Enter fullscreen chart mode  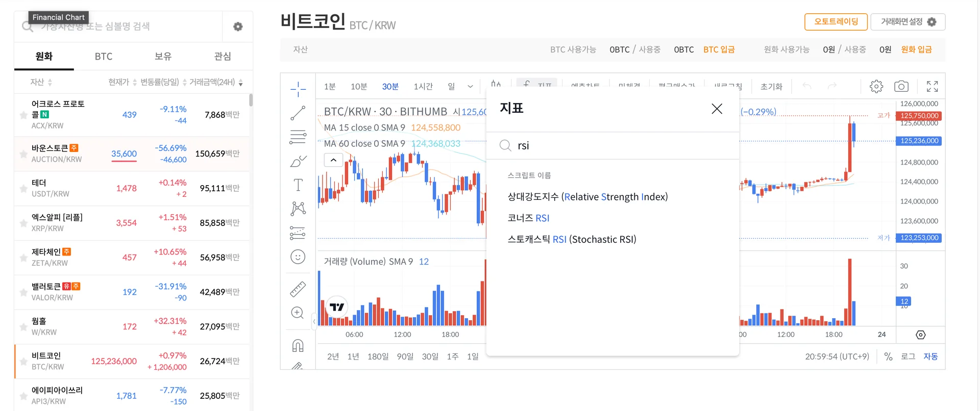tap(932, 86)
